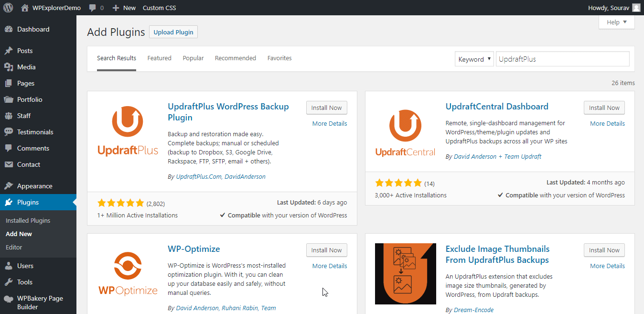This screenshot has width=644, height=314.
Task: Click the UpdraftPlus search input field
Action: (x=562, y=58)
